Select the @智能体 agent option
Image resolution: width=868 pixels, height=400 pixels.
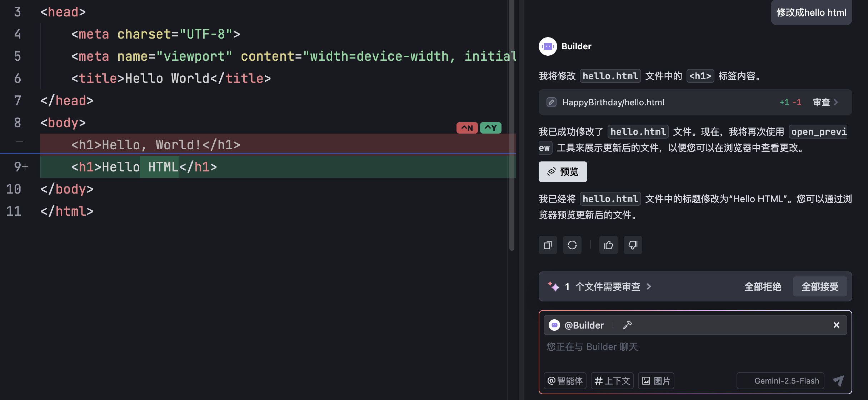point(565,381)
